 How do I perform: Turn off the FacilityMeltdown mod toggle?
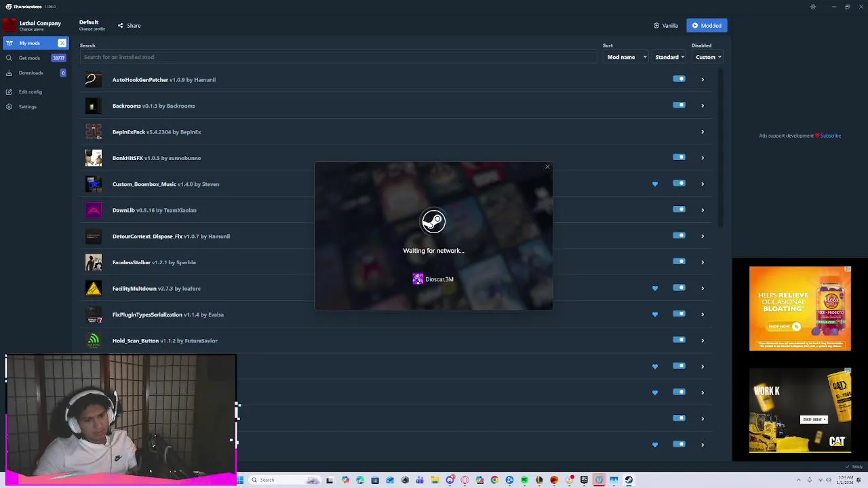679,288
